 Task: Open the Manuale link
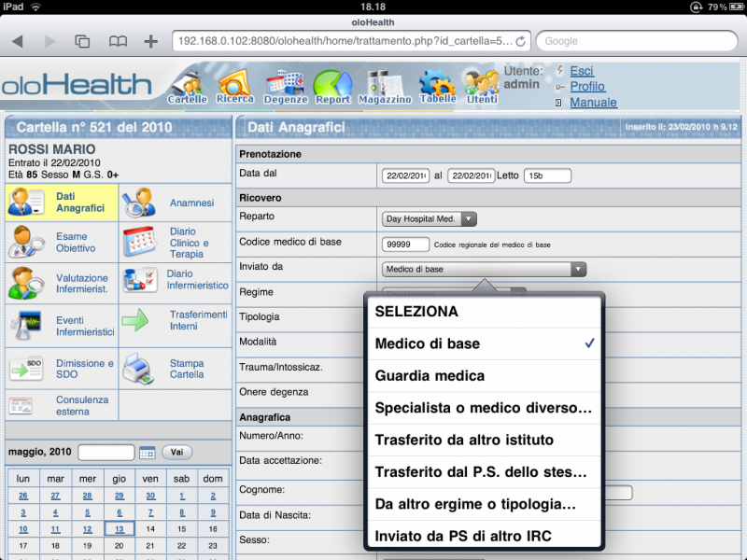(594, 102)
